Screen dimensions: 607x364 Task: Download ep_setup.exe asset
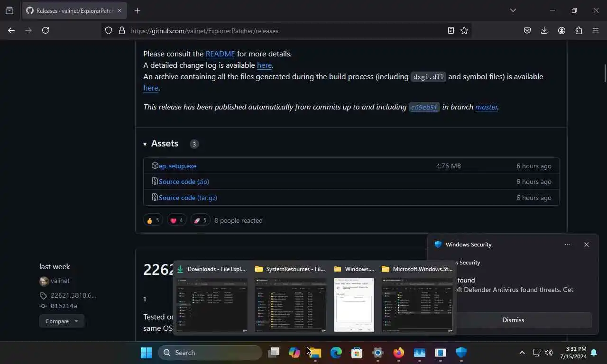(x=177, y=166)
